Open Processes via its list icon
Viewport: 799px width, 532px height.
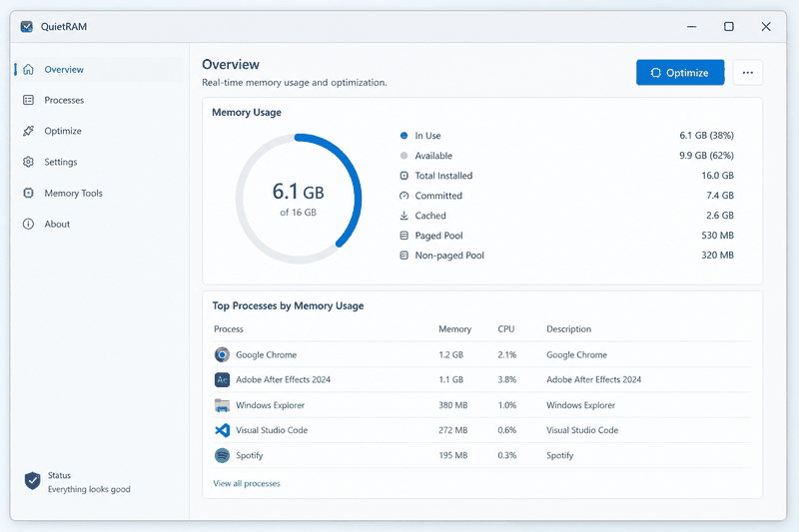29,100
